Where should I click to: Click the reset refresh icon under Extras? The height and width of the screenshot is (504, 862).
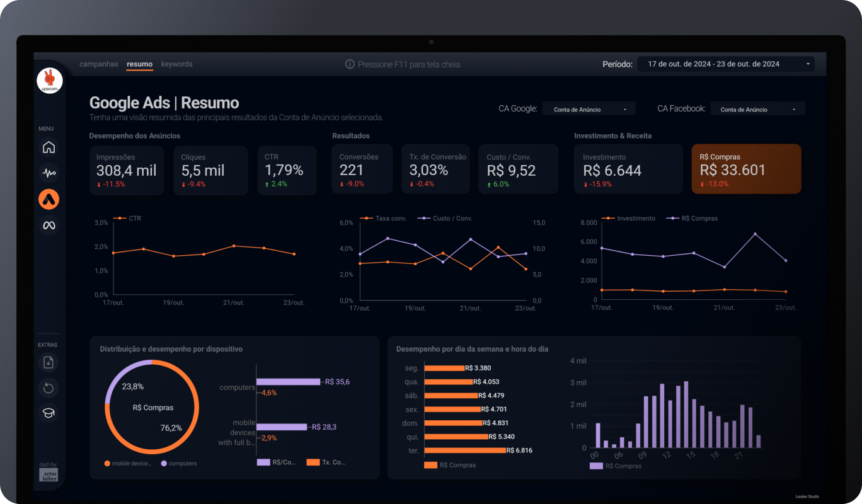coord(49,387)
